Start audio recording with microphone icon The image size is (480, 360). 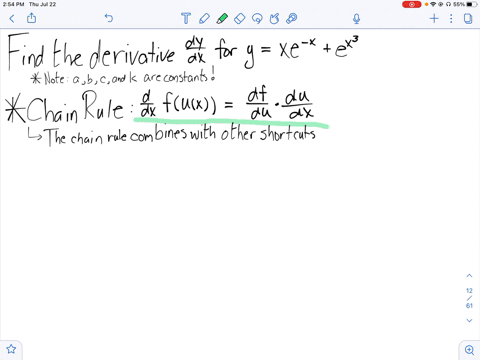(356, 19)
